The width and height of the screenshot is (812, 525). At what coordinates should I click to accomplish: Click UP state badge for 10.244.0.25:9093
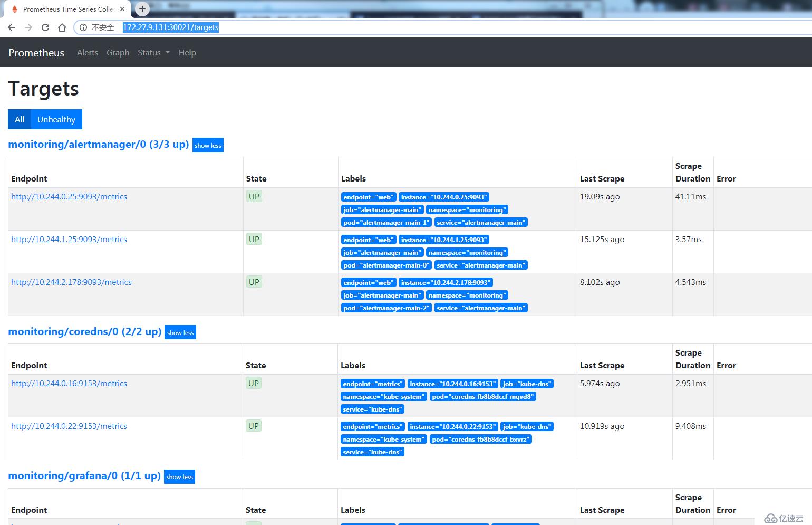coord(254,196)
